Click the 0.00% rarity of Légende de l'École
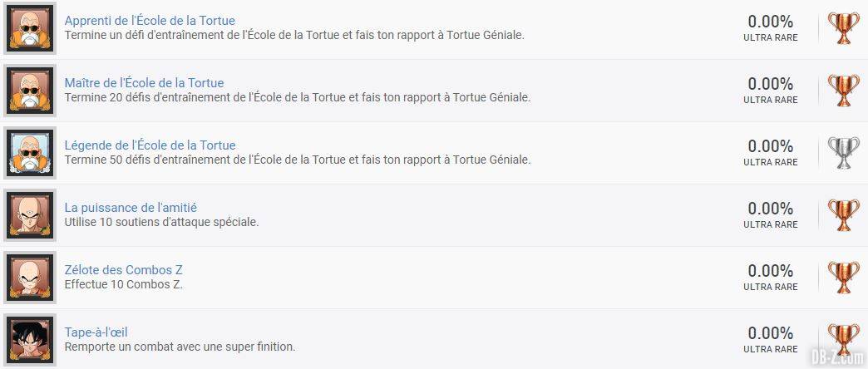 tap(771, 146)
